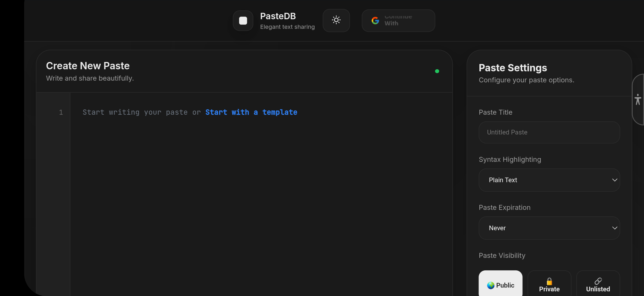Click the PasteDB logo icon

pyautogui.click(x=243, y=20)
